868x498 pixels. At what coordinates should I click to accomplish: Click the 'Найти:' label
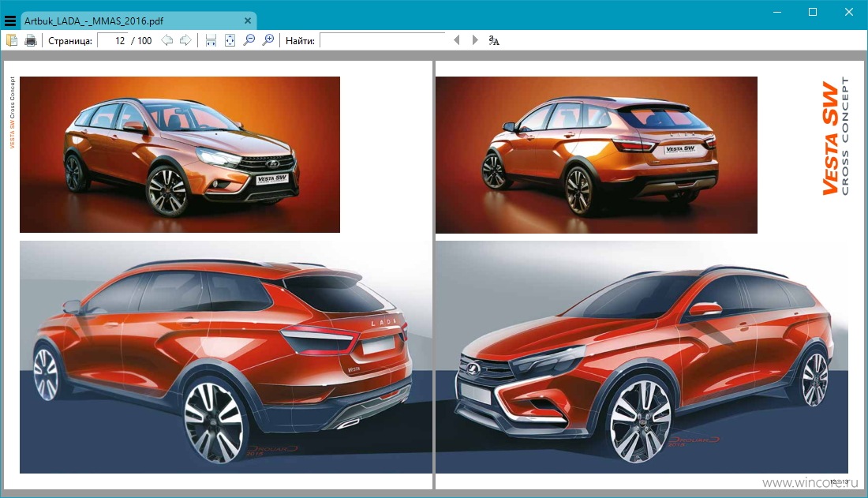click(x=300, y=40)
